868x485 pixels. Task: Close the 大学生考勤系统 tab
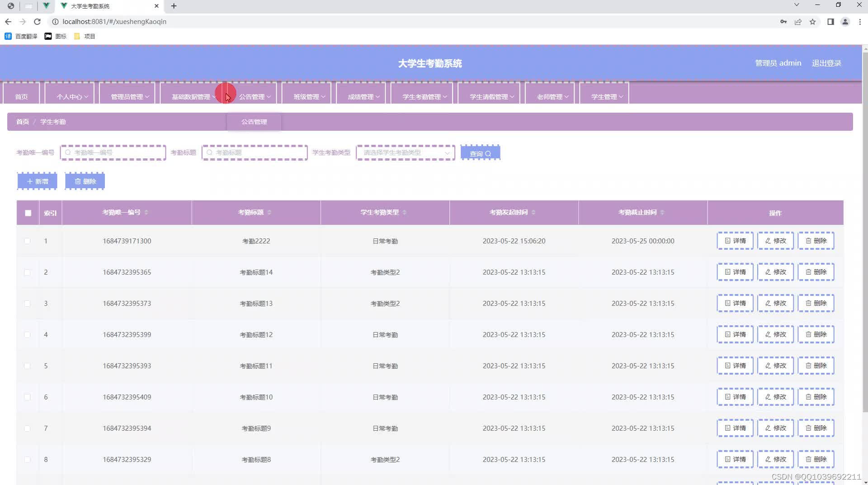pos(156,6)
